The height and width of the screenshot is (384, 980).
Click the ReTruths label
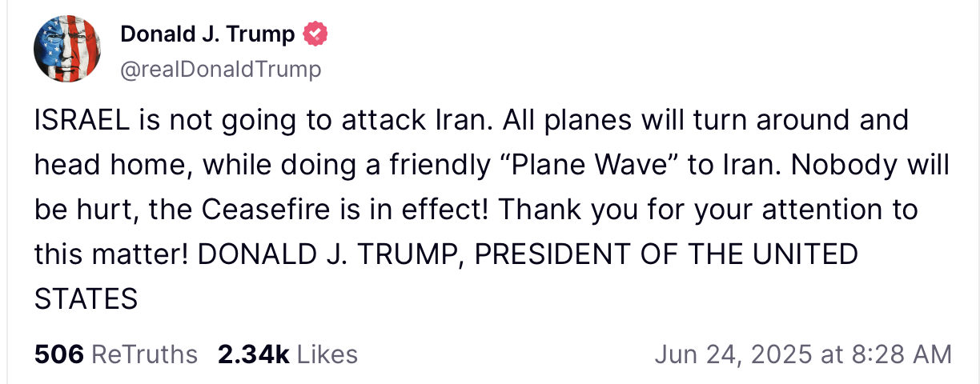click(144, 354)
